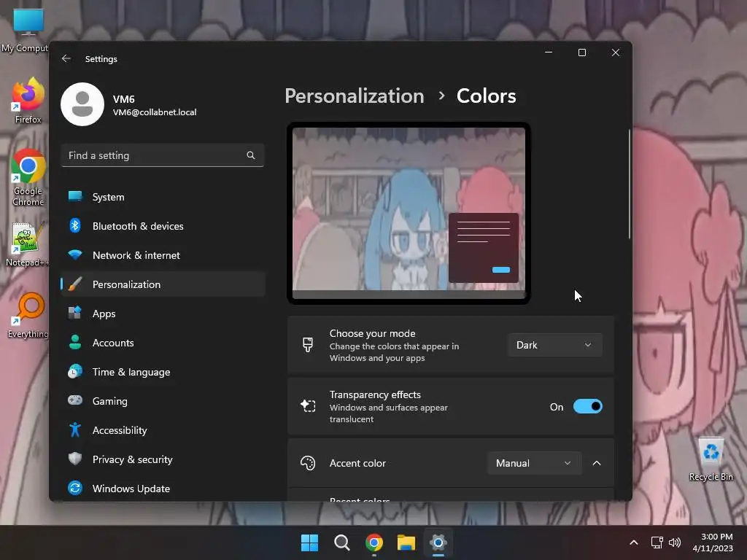The image size is (747, 560).
Task: Click the Gaming controller icon
Action: click(75, 400)
